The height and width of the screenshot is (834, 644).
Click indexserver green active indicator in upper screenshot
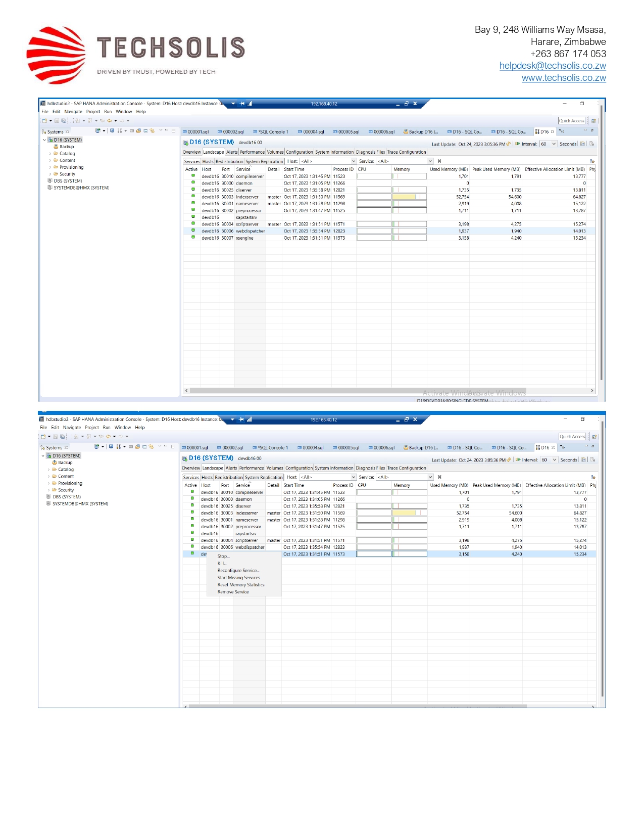pos(193,197)
